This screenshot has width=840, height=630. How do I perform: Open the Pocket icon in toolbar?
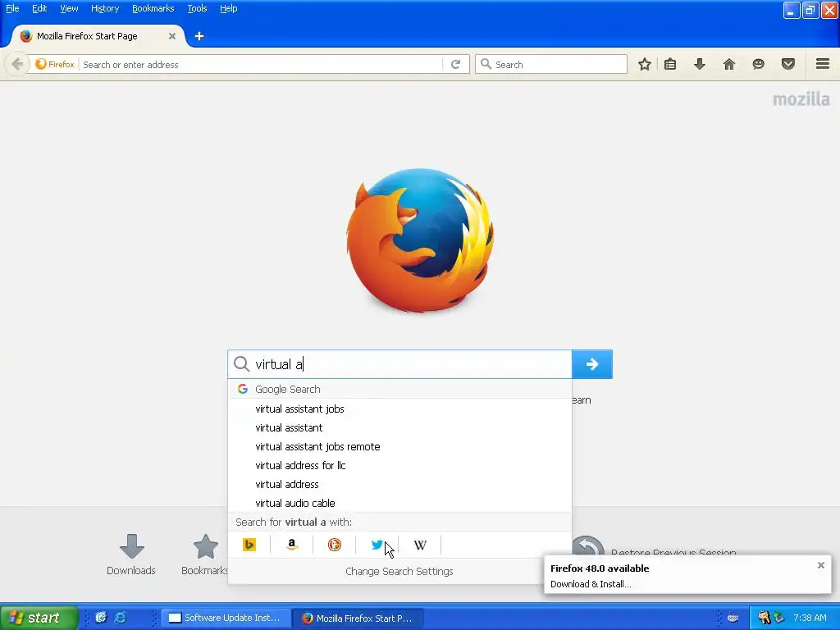[788, 64]
